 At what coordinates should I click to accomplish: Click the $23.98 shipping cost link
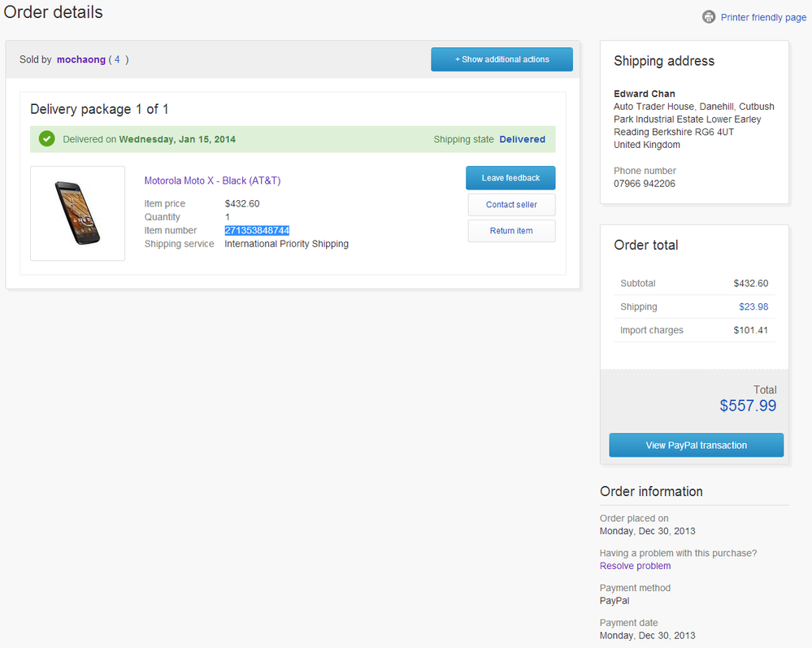tap(753, 307)
